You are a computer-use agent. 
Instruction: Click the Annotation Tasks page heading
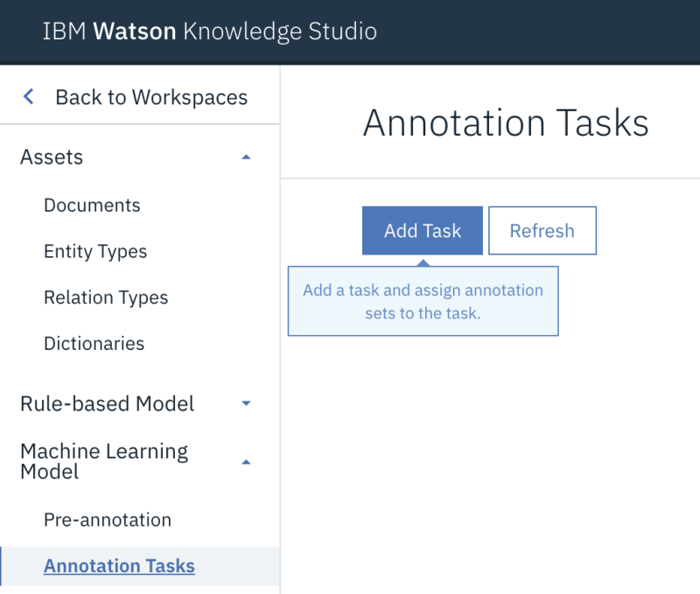pos(506,123)
